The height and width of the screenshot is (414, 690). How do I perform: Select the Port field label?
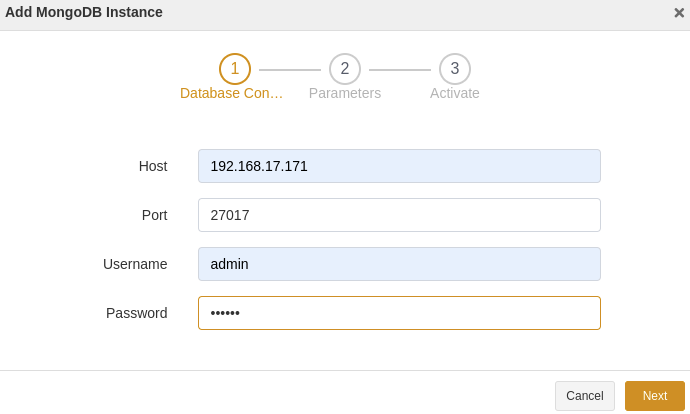click(154, 215)
